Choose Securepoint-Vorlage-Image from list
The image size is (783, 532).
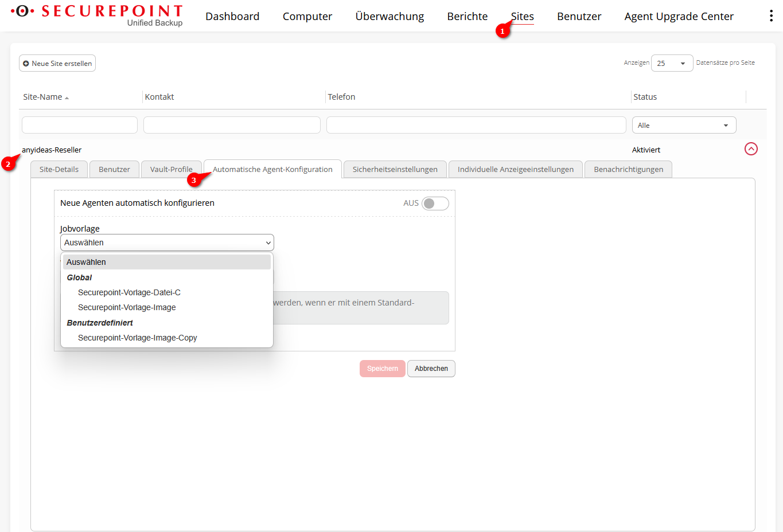click(x=127, y=307)
